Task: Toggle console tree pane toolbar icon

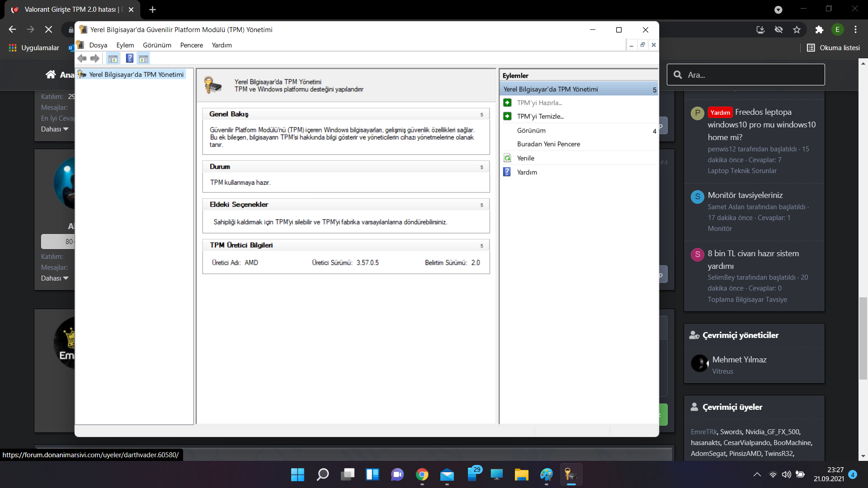Action: (113, 58)
